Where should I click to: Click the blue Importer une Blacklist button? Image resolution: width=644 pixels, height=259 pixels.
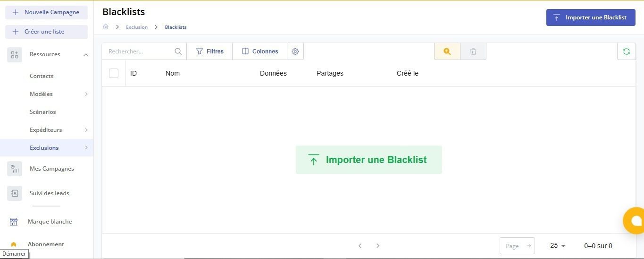coord(590,17)
